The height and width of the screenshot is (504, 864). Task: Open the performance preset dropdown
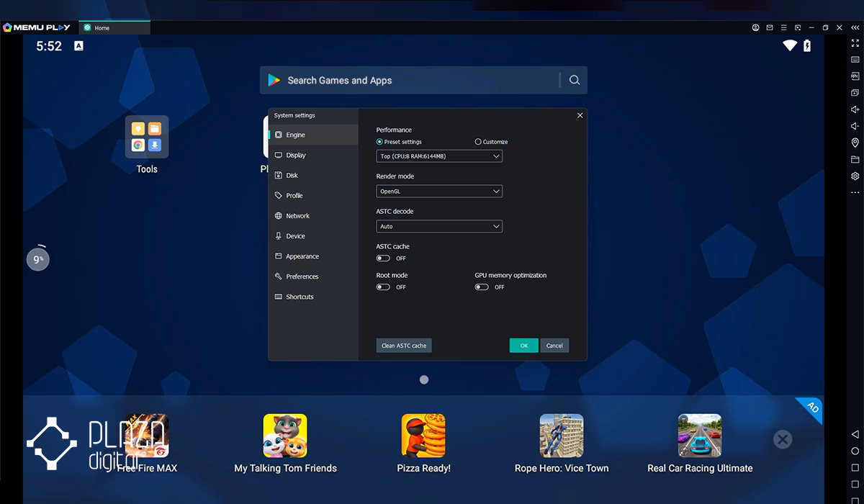tap(439, 156)
